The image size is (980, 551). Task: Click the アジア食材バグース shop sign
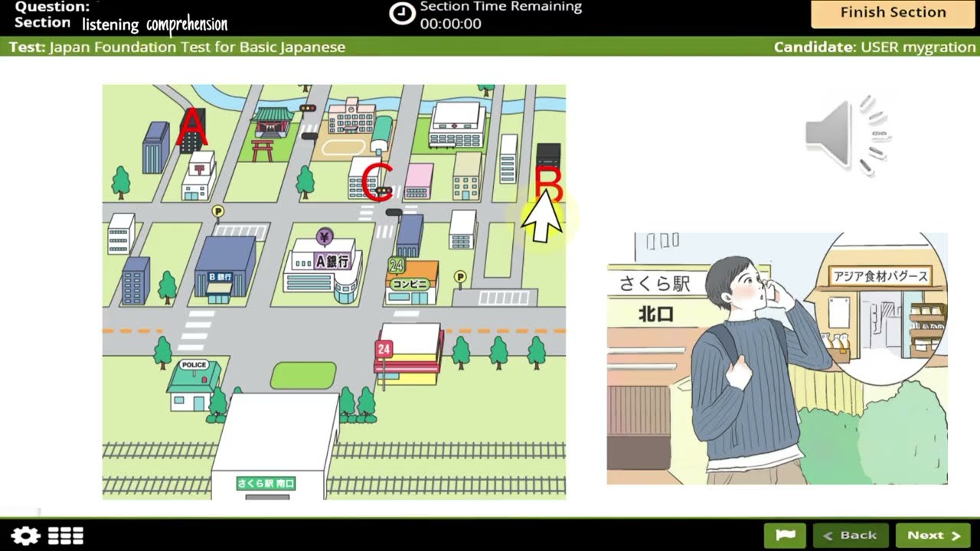point(880,276)
